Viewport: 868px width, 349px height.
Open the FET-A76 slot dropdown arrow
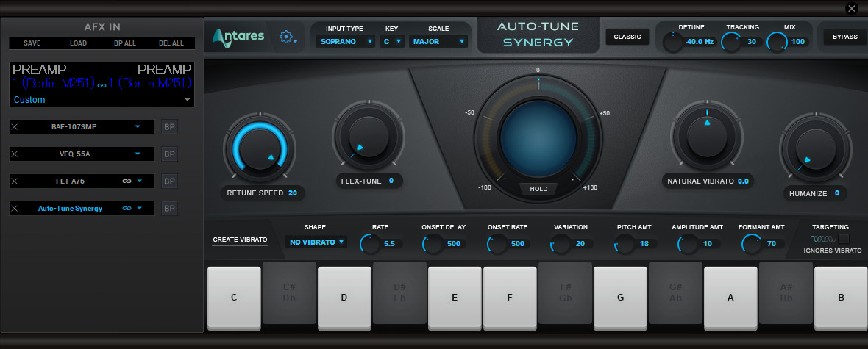tap(140, 181)
